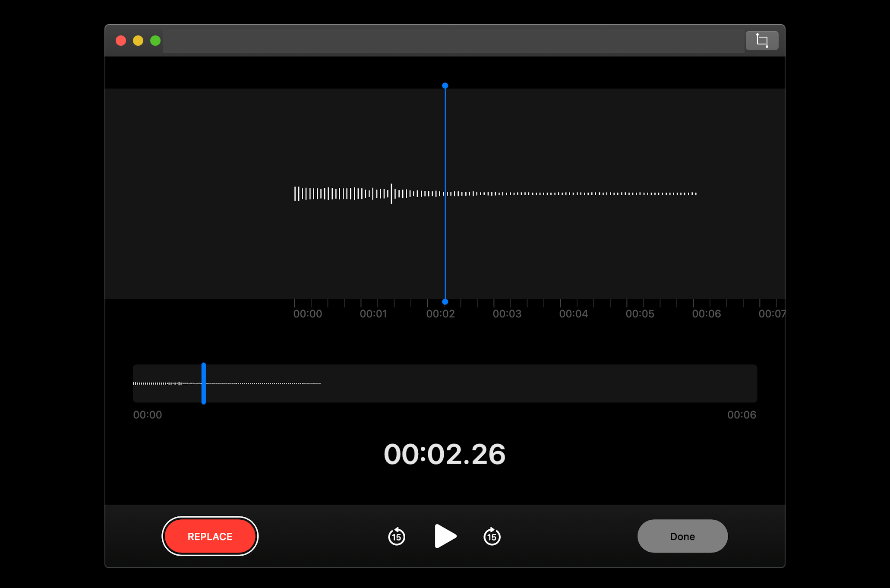Open the trim/crop tool in the toolbar
Viewport: 890px width, 588px height.
(761, 41)
